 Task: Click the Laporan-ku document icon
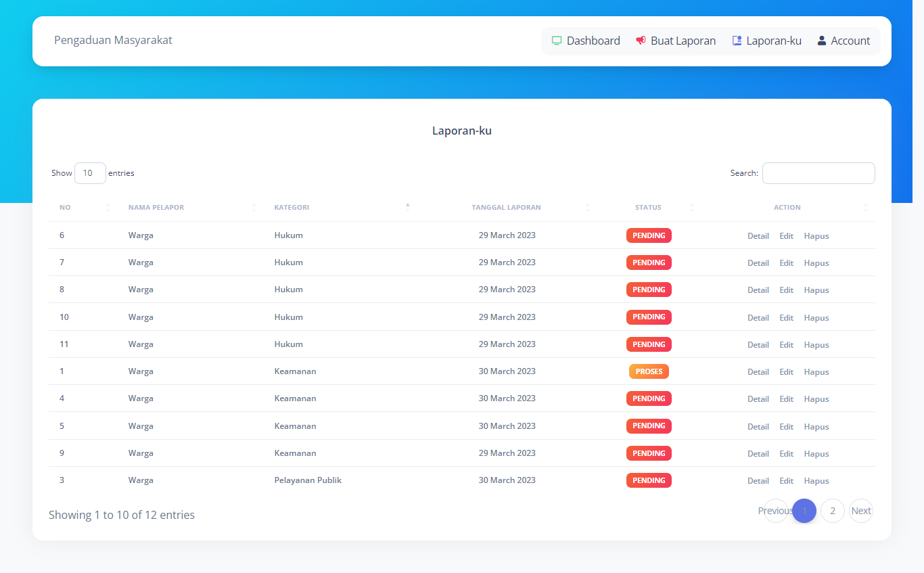[x=737, y=41]
